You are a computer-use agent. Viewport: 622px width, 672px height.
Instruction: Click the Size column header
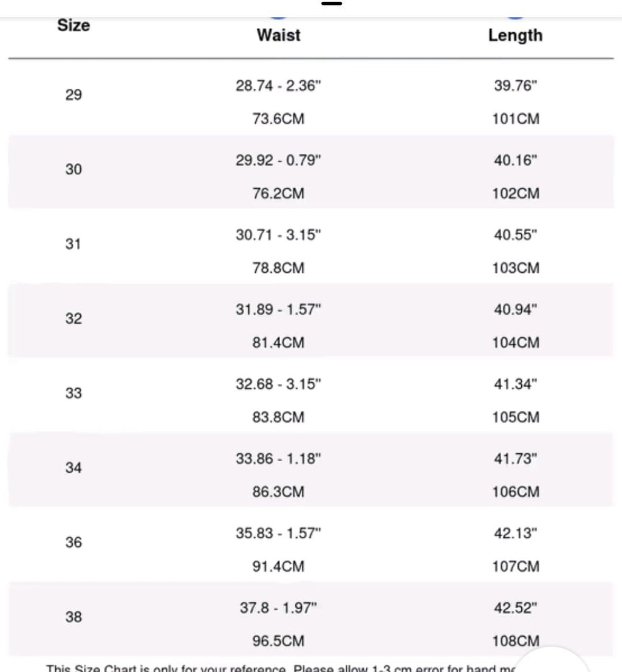coord(73,26)
